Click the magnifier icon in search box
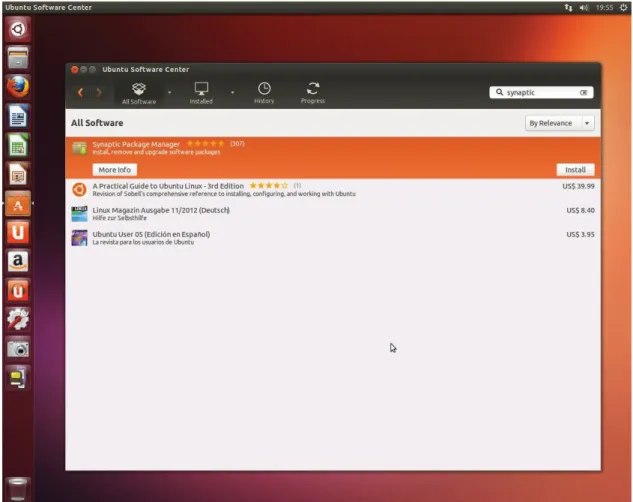 499,92
